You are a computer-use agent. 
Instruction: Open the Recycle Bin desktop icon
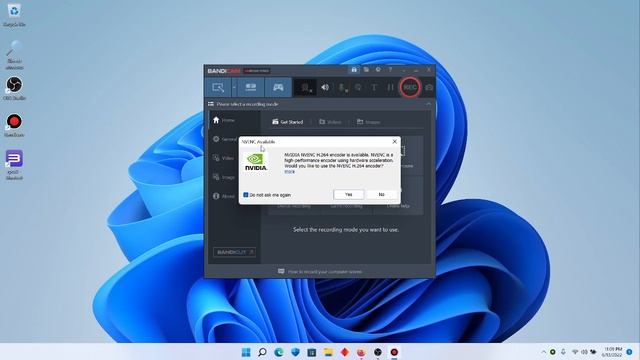coord(14,15)
